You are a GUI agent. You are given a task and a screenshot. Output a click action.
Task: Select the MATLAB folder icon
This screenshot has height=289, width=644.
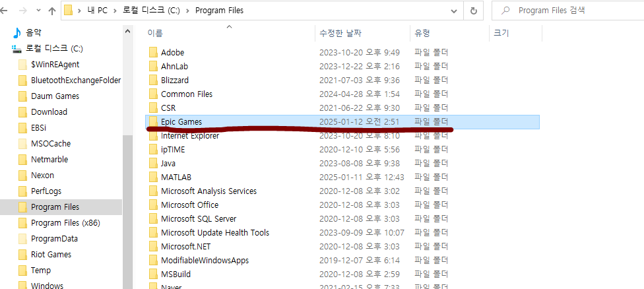point(153,177)
